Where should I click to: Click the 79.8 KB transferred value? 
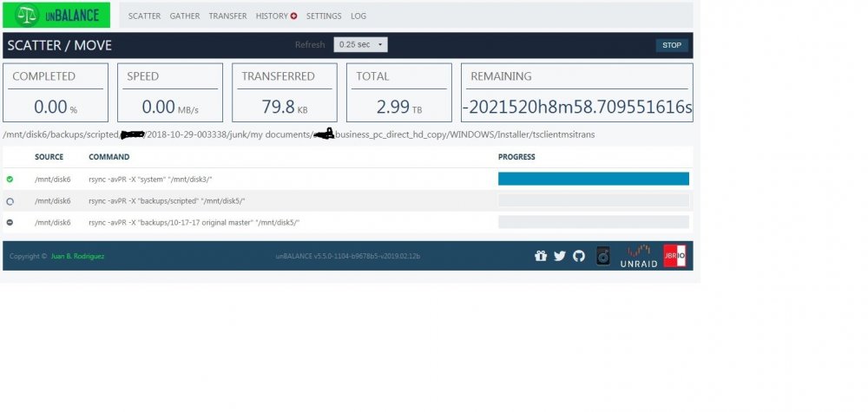285,107
